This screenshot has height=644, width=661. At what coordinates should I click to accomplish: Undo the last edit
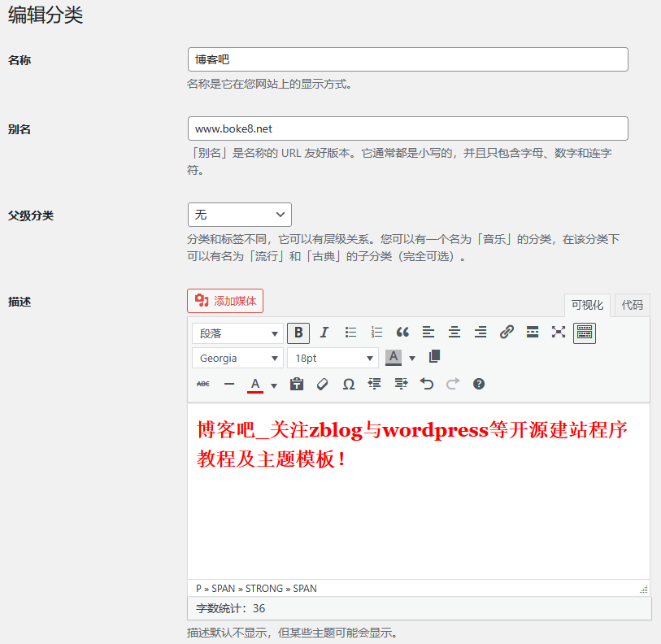tap(427, 385)
